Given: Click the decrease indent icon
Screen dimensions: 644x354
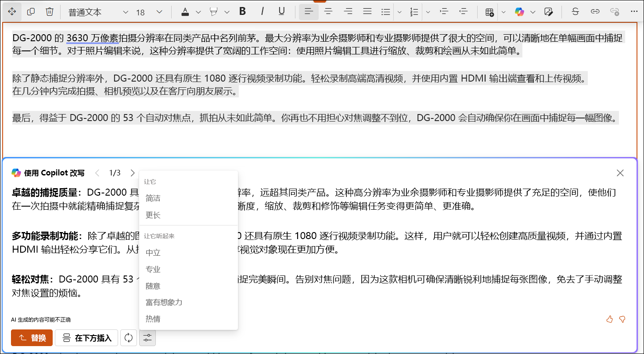Looking at the screenshot, I should tap(463, 12).
